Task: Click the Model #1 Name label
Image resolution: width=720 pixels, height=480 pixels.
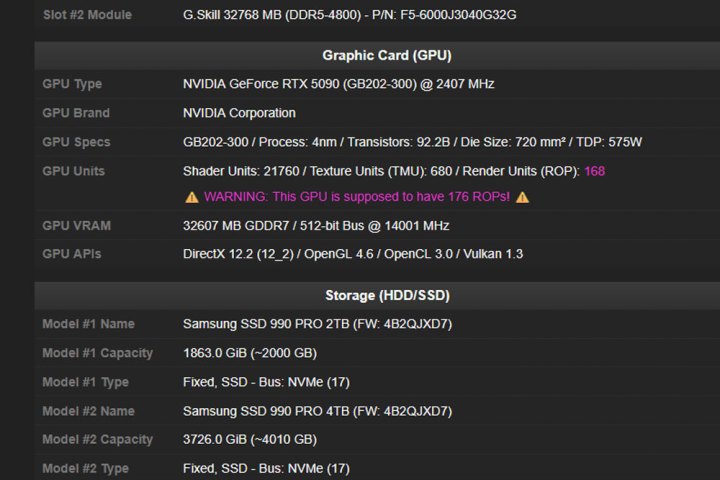Action: pos(88,324)
